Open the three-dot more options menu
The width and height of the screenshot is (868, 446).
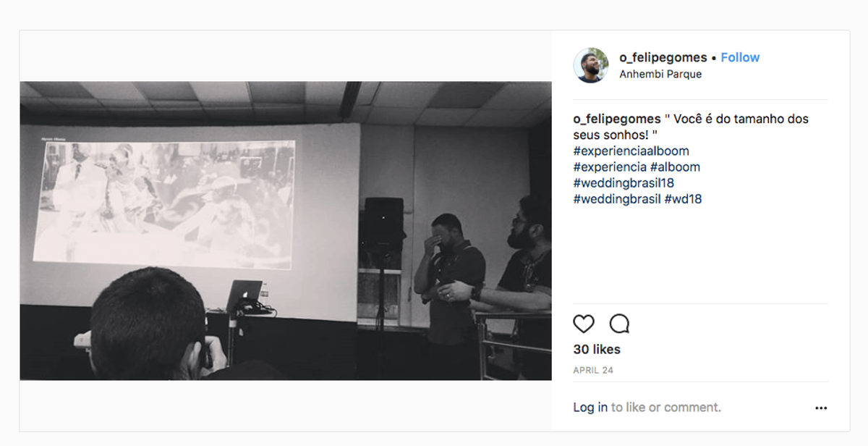coord(821,408)
